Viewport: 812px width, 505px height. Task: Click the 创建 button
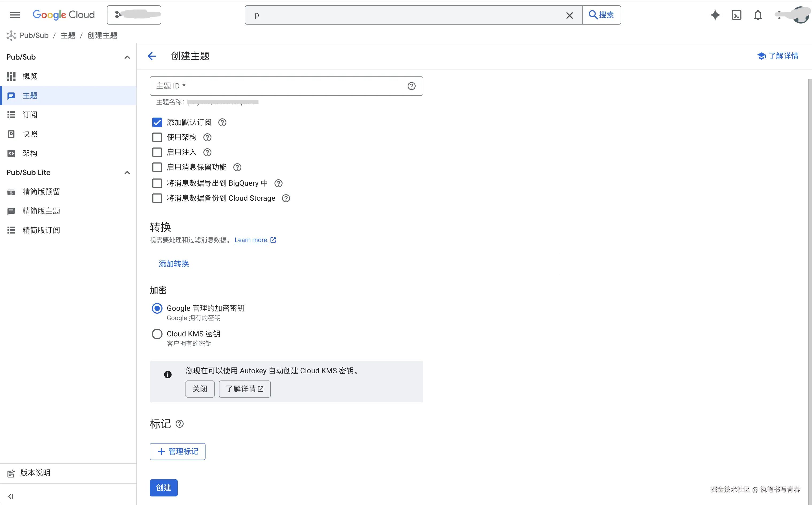coord(163,488)
